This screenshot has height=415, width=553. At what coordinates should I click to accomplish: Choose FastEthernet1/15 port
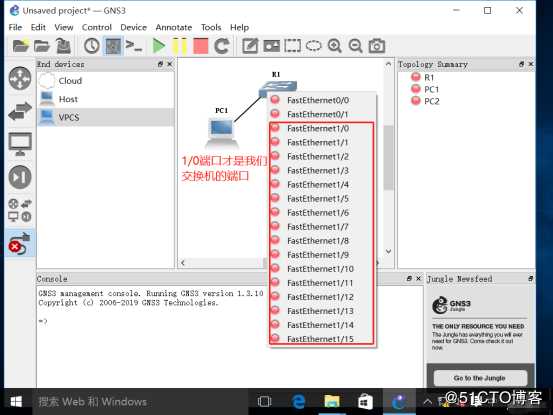(322, 339)
